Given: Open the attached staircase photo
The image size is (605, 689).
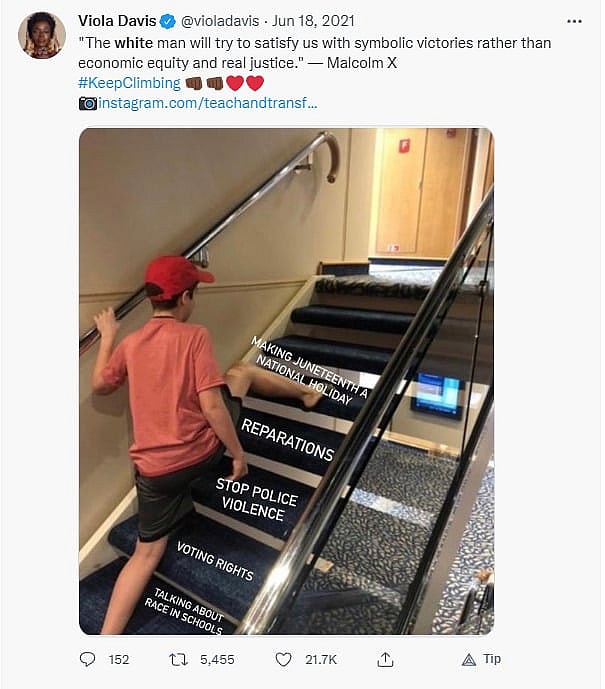Looking at the screenshot, I should pyautogui.click(x=286, y=381).
